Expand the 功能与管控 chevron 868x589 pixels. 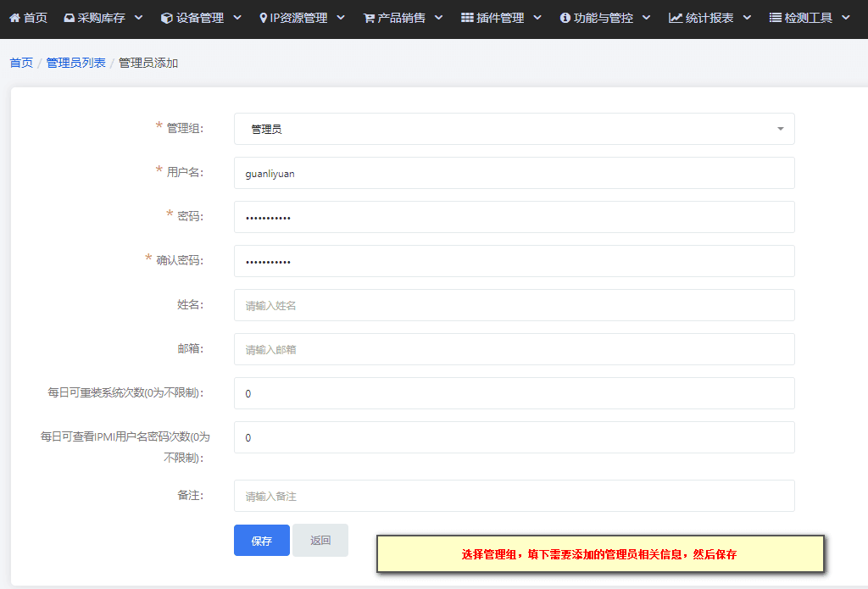click(x=647, y=18)
